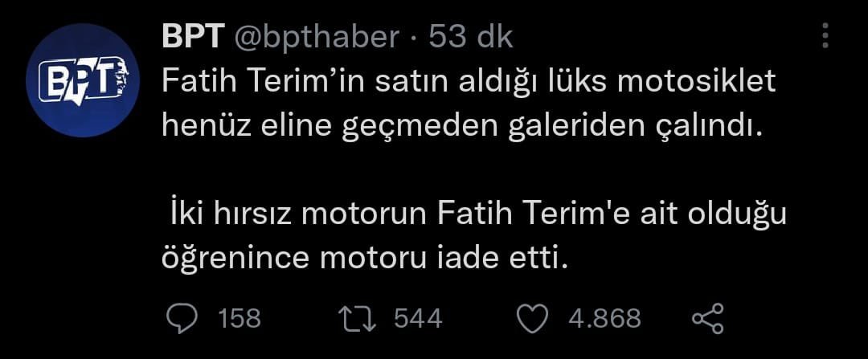Click the BPT display name
This screenshot has height=359, width=868.
coord(194,36)
